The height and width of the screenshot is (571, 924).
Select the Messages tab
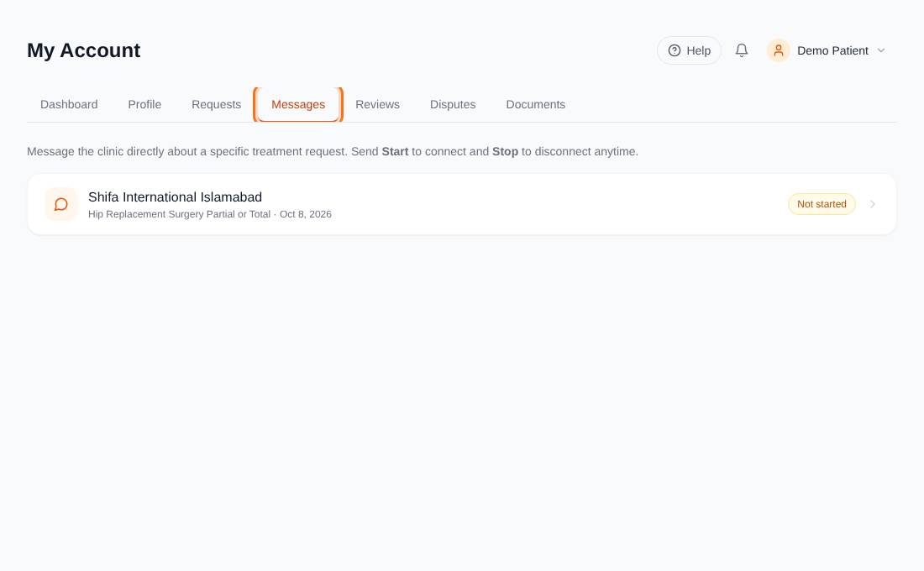[298, 104]
